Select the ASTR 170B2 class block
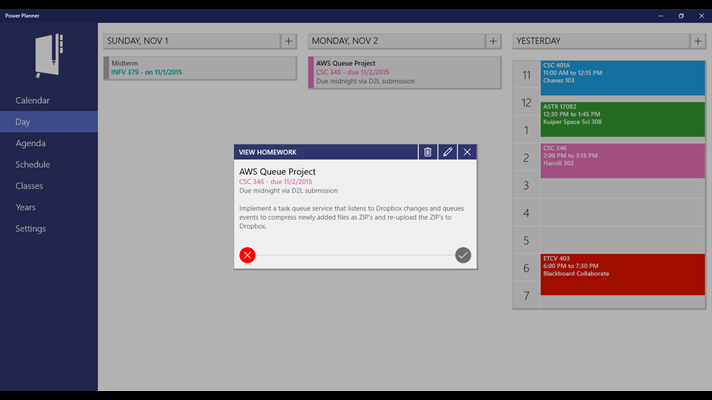Viewport: 712px width, 400px height. (x=623, y=119)
